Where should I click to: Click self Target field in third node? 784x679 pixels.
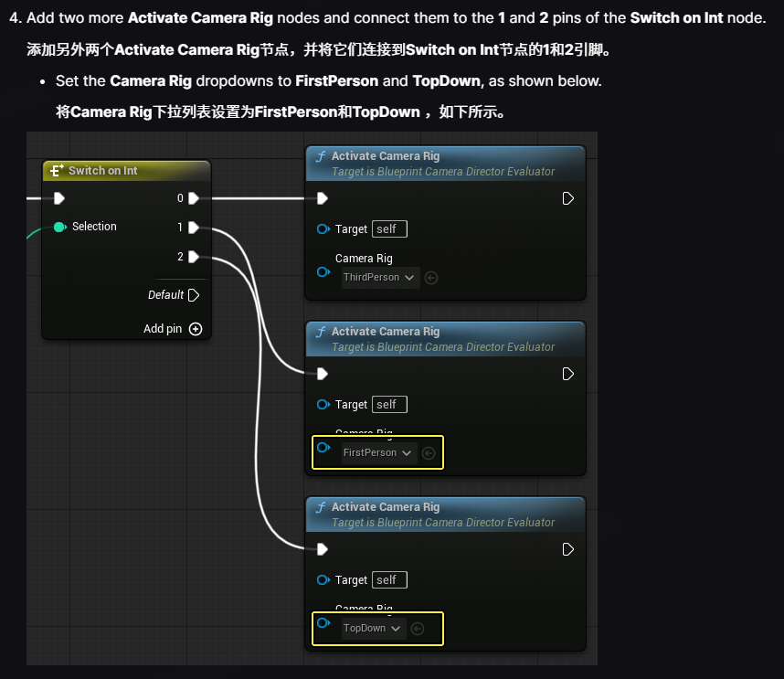[x=389, y=580]
